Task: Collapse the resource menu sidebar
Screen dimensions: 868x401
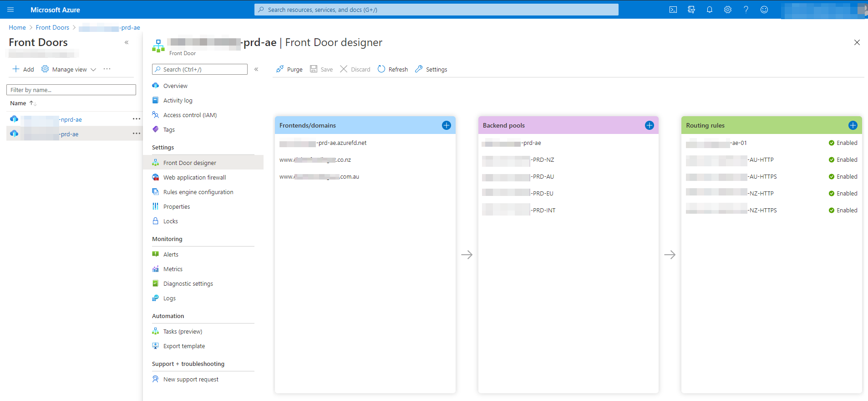Action: (256, 69)
